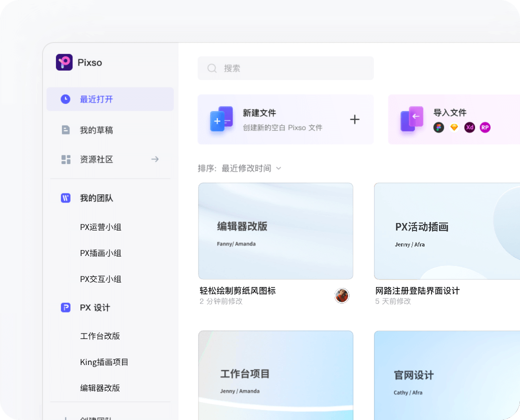Image resolution: width=520 pixels, height=420 pixels.
Task: Click the 资源社区 grid icon
Action: click(65, 159)
